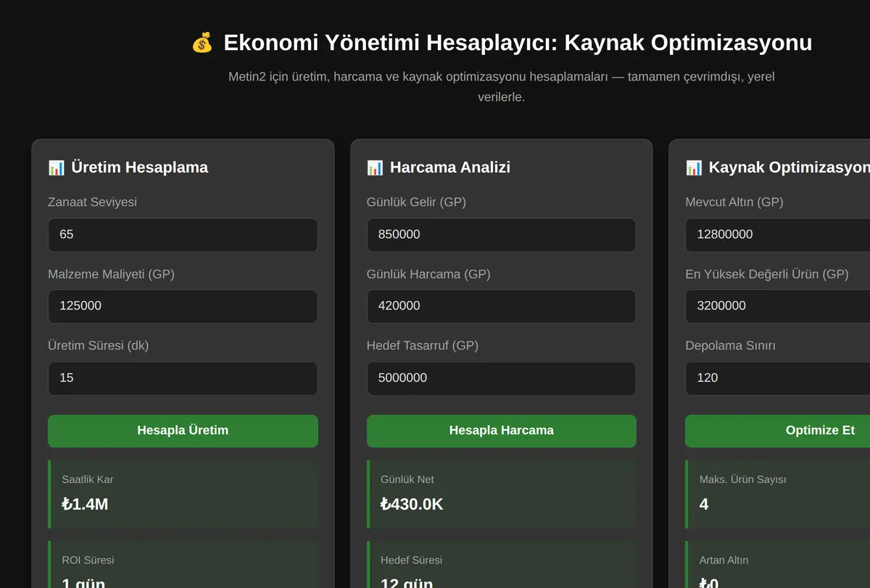Click the Üretim Hesaplama heading
The image size is (870, 588).
[139, 167]
